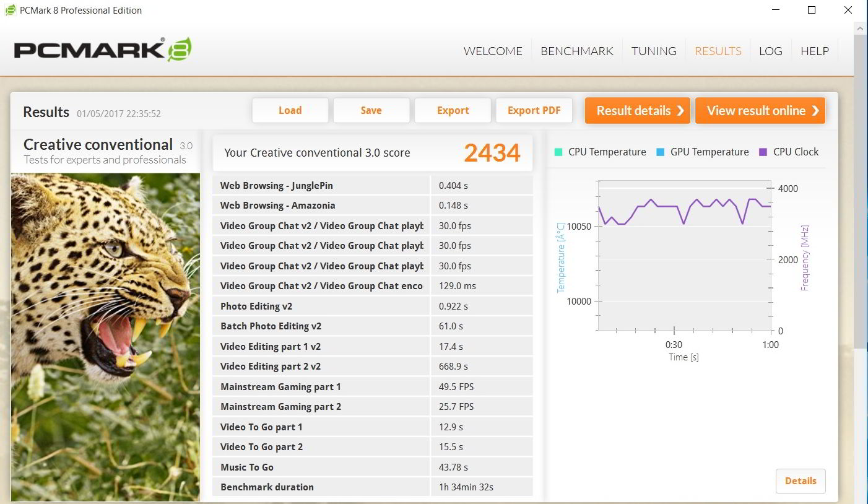Open the Help tab
868x504 pixels.
(814, 51)
